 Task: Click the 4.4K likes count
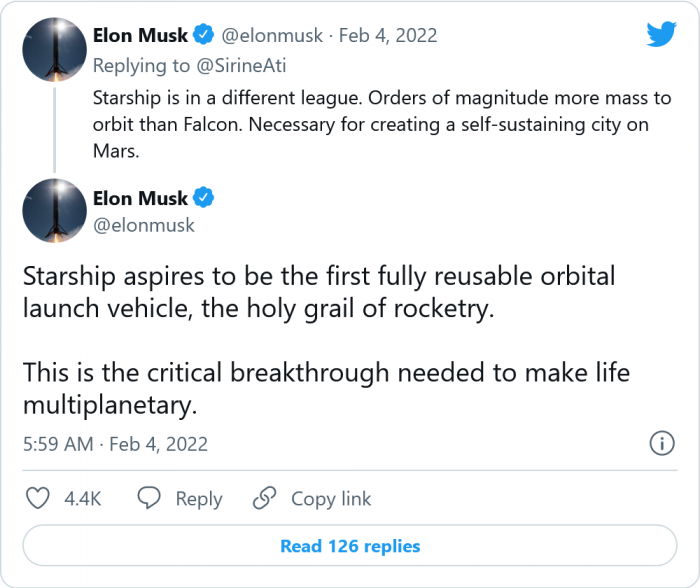tap(82, 498)
